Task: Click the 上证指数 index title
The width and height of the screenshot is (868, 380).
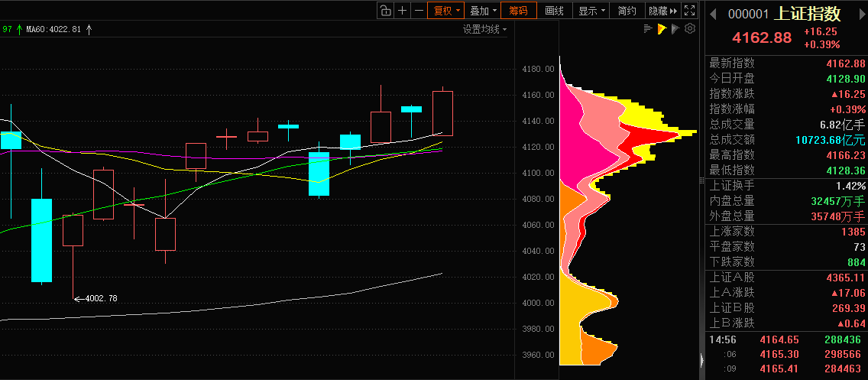Action: (808, 13)
